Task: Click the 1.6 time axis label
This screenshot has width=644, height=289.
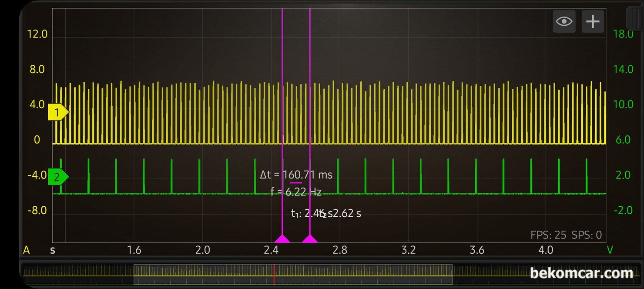Action: pos(134,250)
